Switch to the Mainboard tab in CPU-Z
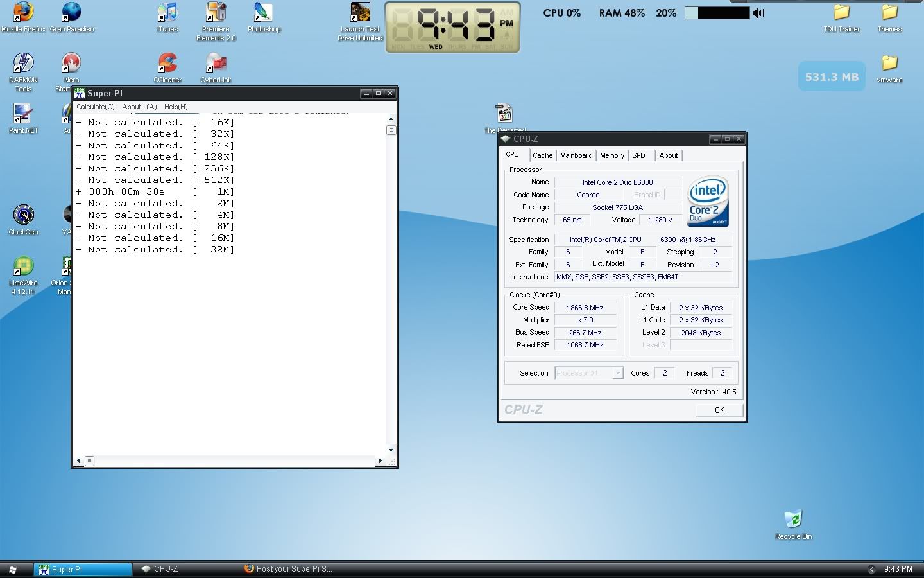The width and height of the screenshot is (924, 578). click(576, 155)
